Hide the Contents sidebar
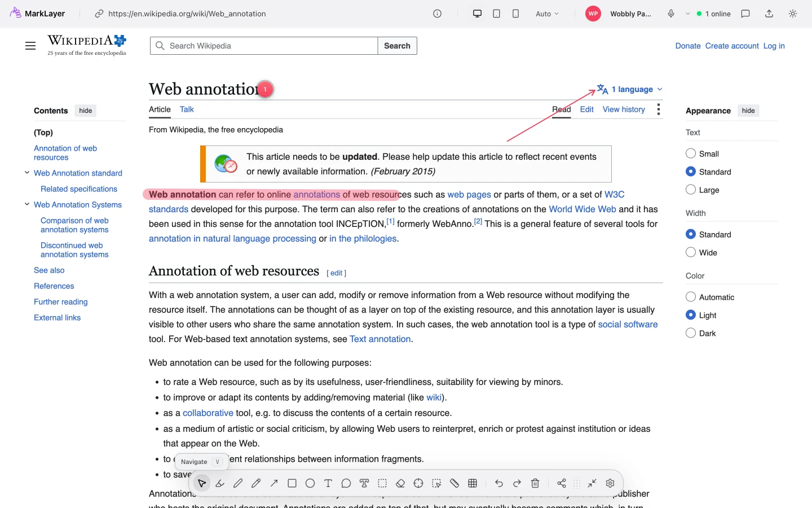812x508 pixels. click(x=86, y=111)
